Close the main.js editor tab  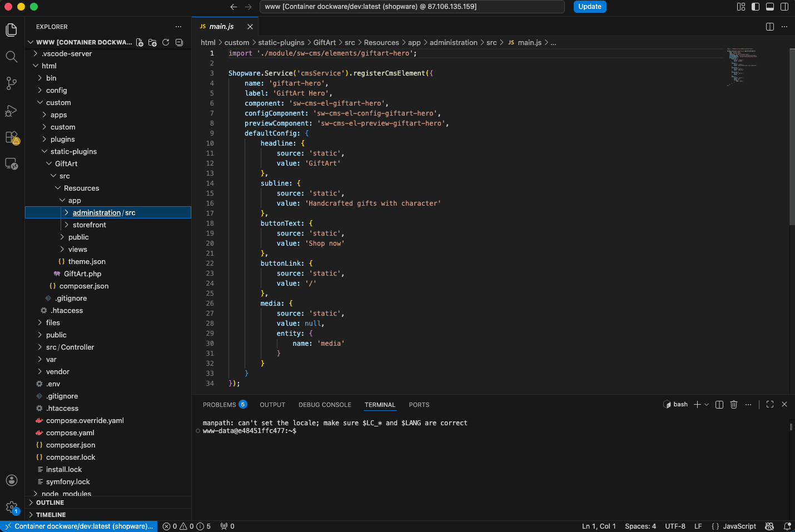click(250, 27)
